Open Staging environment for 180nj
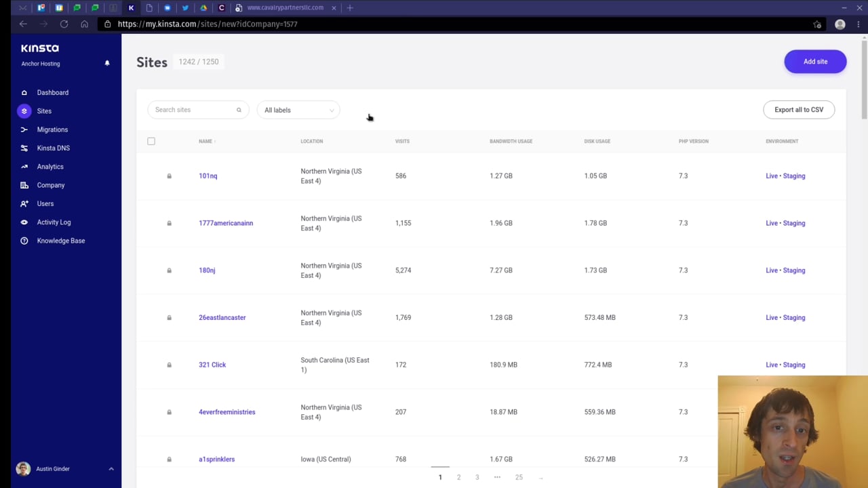Screen dimensions: 868x488 click(794, 270)
